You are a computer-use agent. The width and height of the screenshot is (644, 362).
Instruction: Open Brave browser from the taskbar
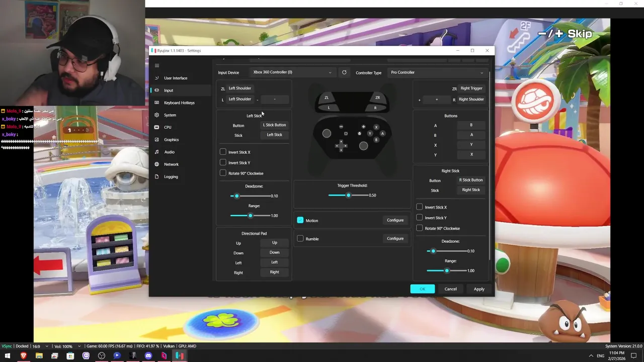point(23,356)
